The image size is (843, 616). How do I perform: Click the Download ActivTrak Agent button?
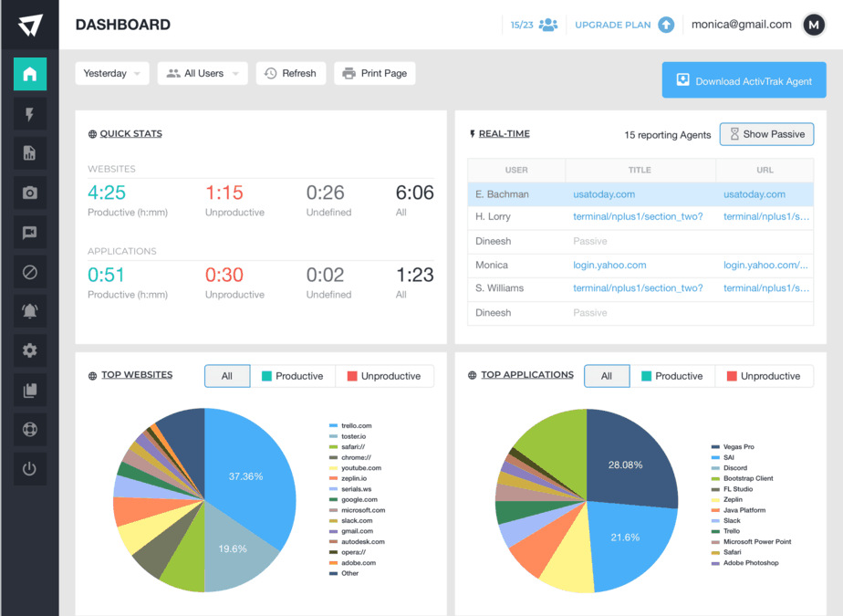(744, 79)
